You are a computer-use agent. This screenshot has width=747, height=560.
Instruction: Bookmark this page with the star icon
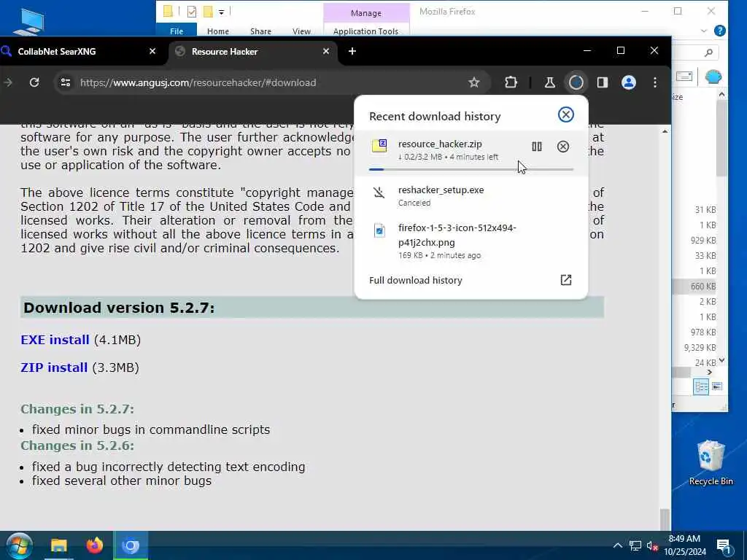(473, 83)
